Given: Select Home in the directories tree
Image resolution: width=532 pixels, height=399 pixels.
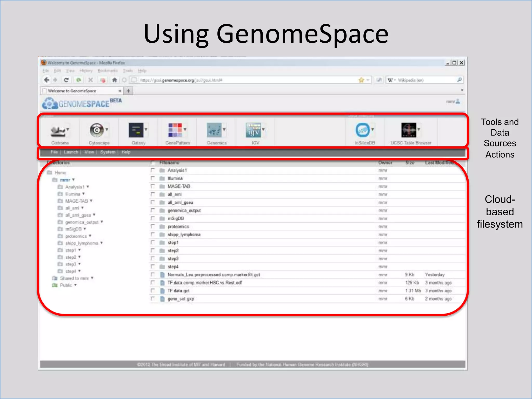Looking at the screenshot, I should point(60,172).
